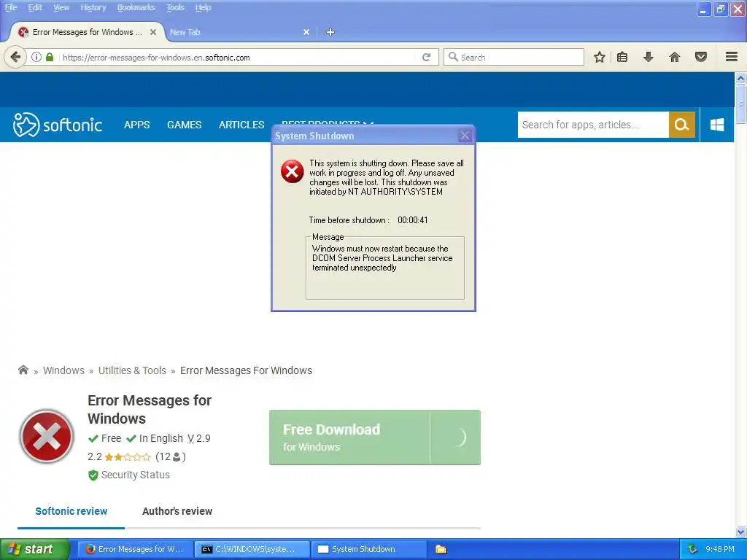Reload the page with the refresh icon
The height and width of the screenshot is (560, 747).
click(x=426, y=57)
